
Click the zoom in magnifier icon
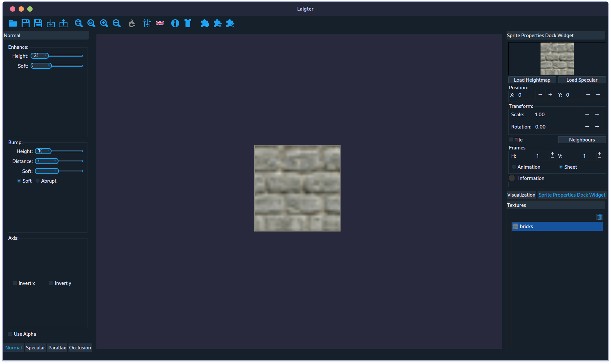pyautogui.click(x=104, y=23)
